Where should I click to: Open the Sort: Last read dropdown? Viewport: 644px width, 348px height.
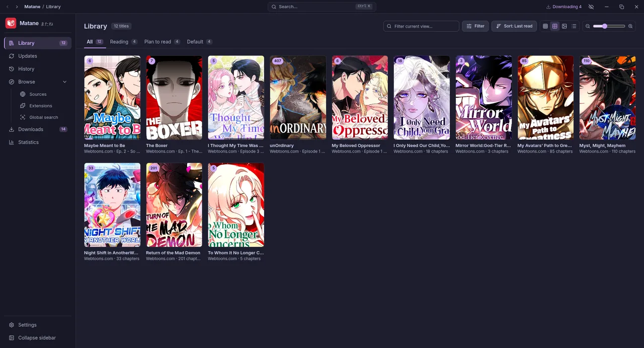click(514, 26)
